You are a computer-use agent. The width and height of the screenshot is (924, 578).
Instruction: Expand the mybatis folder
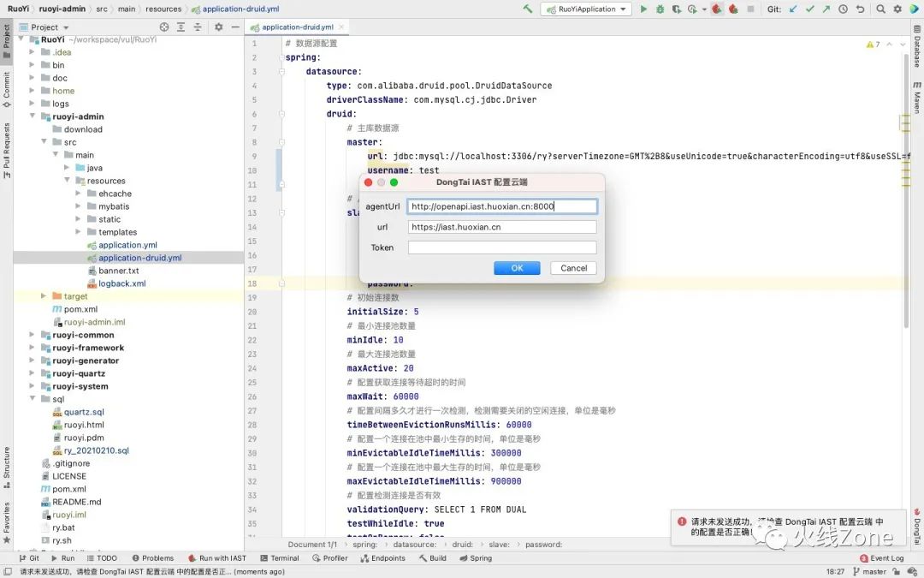[x=79, y=206]
